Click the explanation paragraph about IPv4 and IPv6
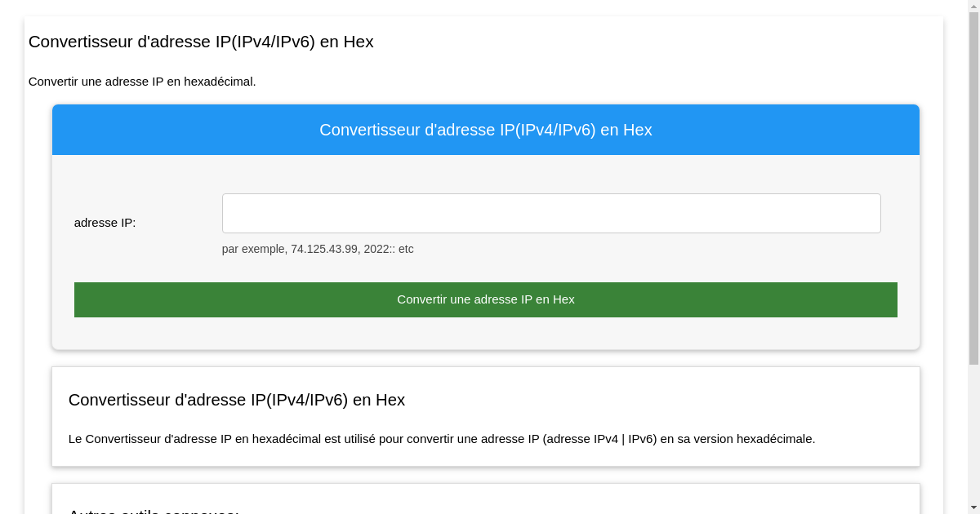The image size is (980, 514). point(442,438)
